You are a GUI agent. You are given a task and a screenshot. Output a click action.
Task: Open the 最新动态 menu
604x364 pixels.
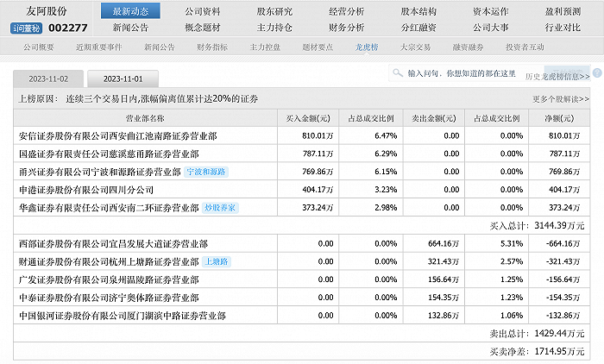pyautogui.click(x=130, y=11)
